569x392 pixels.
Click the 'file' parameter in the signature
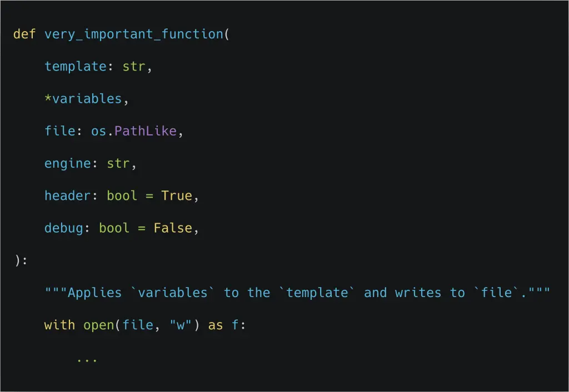coord(59,131)
